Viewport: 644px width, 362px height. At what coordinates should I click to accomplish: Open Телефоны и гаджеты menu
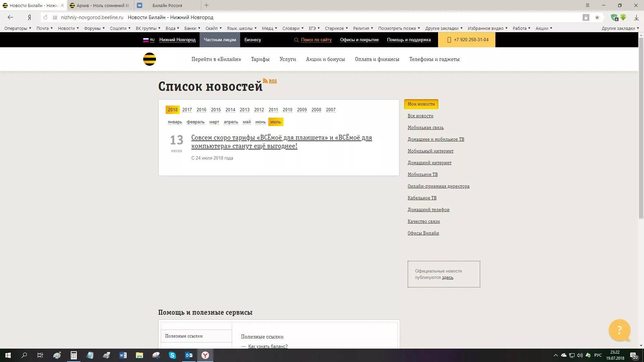[x=434, y=59]
